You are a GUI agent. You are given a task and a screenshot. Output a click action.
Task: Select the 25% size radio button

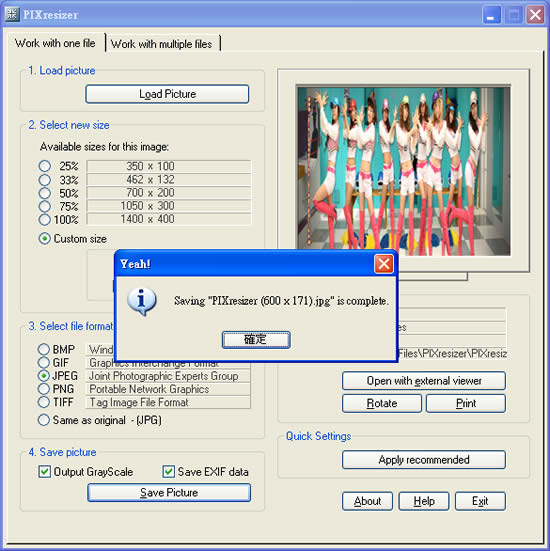(45, 166)
